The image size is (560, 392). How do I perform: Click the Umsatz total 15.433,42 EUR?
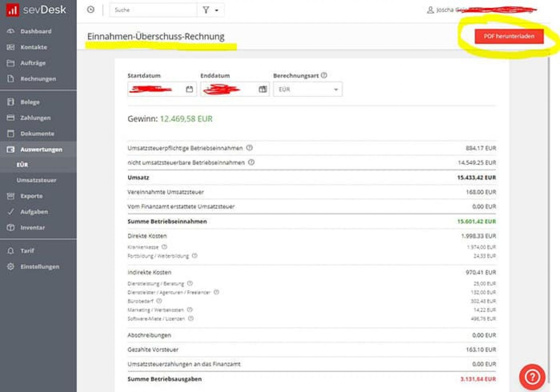pyautogui.click(x=476, y=178)
